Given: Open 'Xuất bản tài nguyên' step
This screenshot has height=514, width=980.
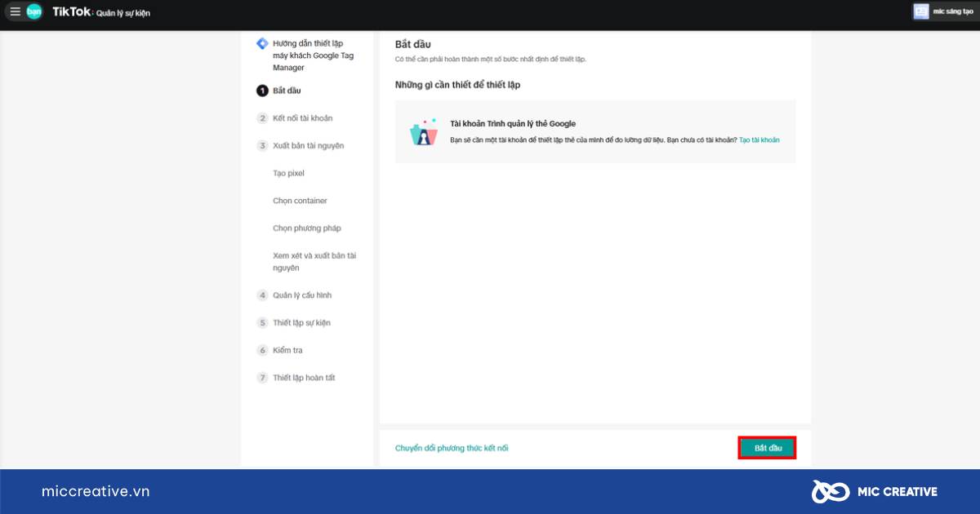Looking at the screenshot, I should [309, 146].
